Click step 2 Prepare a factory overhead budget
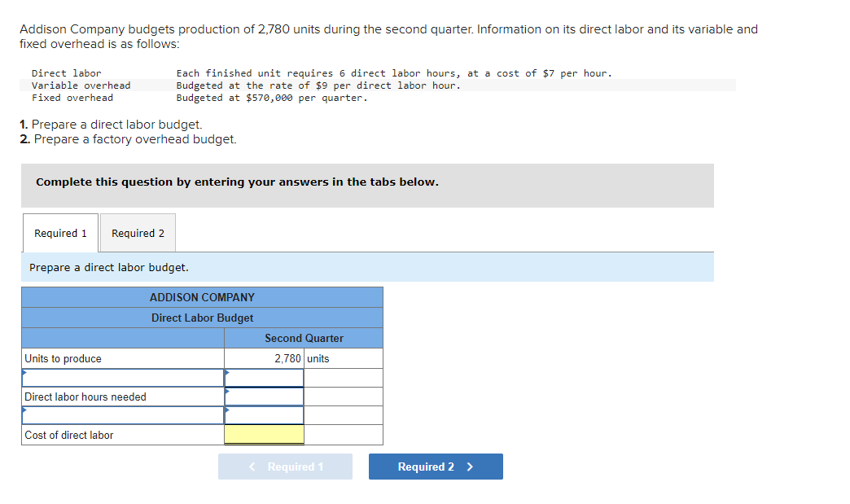This screenshot has height=504, width=850. coord(128,139)
